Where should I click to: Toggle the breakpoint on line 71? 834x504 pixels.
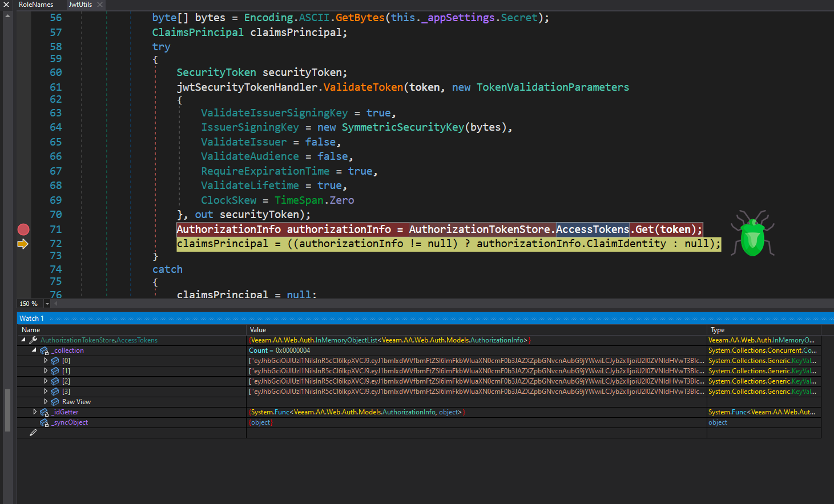[x=23, y=229]
